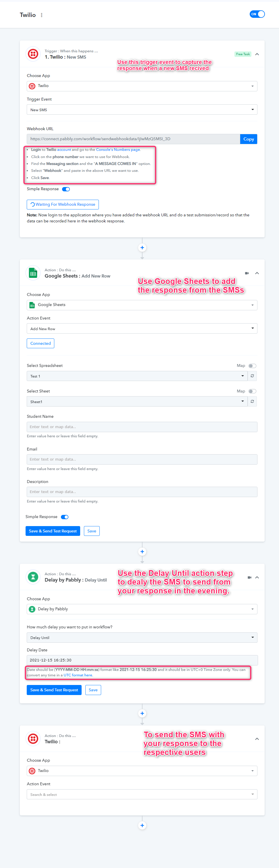Refresh the Select Spreadsheet list
The width and height of the screenshot is (279, 868).
click(x=252, y=376)
